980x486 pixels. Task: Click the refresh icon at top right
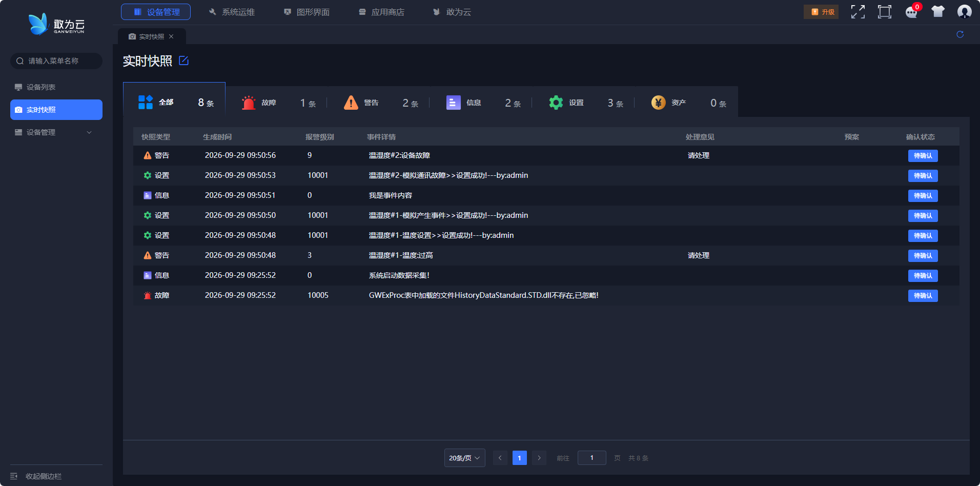pos(960,34)
